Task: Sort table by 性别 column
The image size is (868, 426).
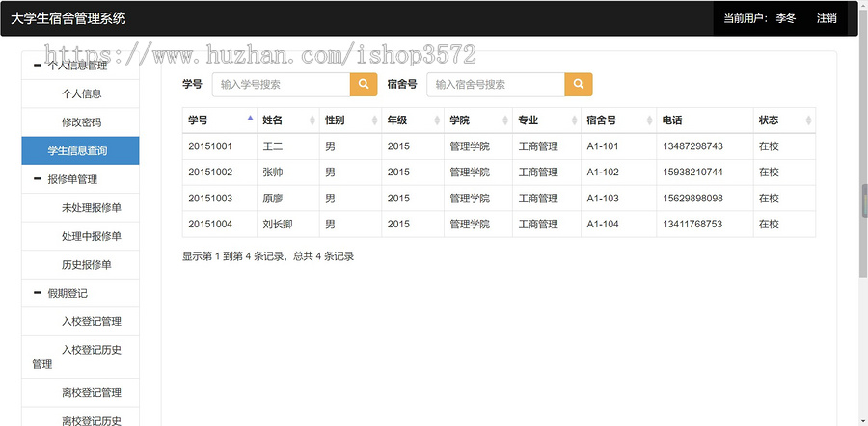Action: click(x=350, y=120)
